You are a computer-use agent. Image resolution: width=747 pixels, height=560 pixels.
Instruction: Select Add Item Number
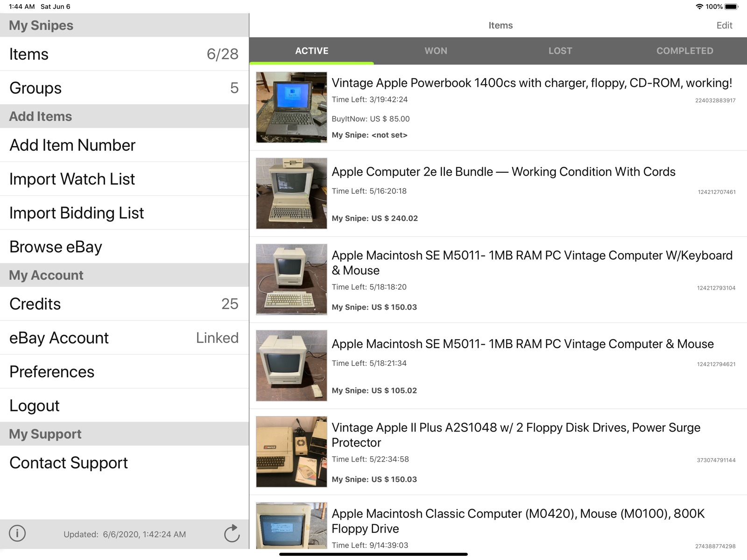(124, 145)
